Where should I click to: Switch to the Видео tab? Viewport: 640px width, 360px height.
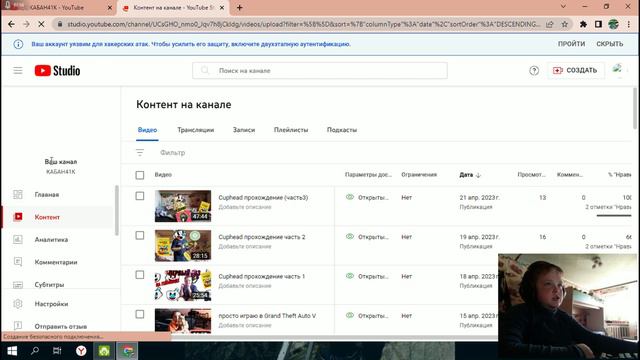point(147,130)
